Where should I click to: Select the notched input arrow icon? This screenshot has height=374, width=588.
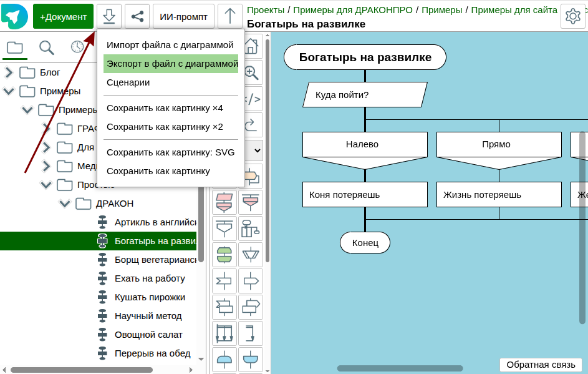[x=224, y=281]
